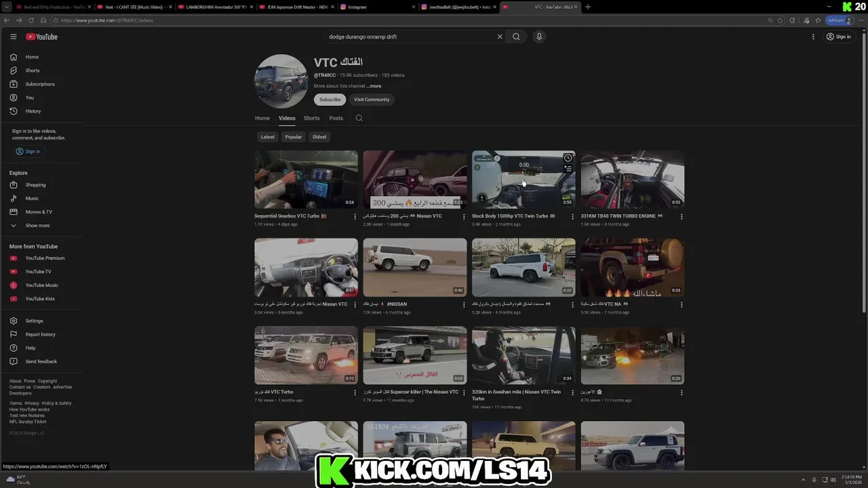Start voice search with microphone icon
Image resolution: width=868 pixels, height=488 pixels.
pos(539,37)
